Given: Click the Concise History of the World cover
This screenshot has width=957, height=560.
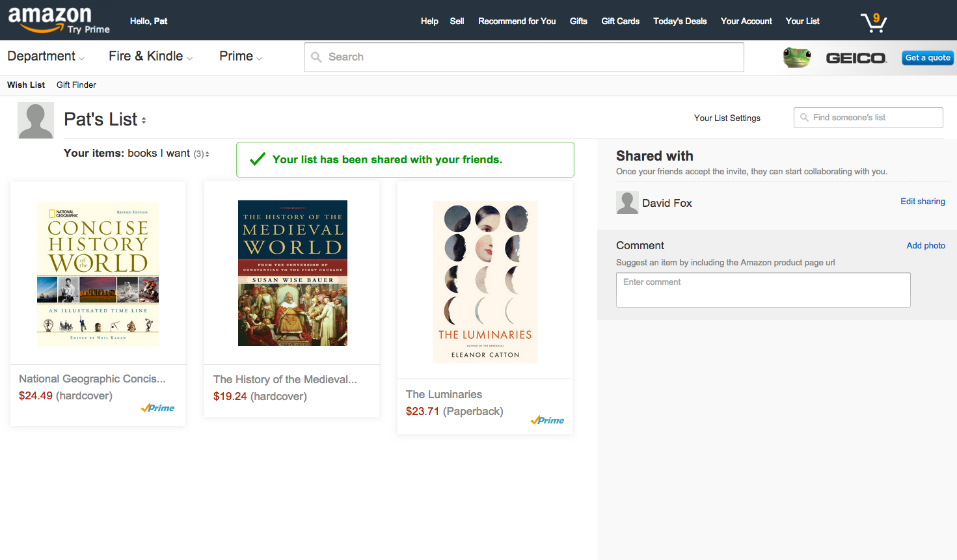Looking at the screenshot, I should (x=98, y=274).
